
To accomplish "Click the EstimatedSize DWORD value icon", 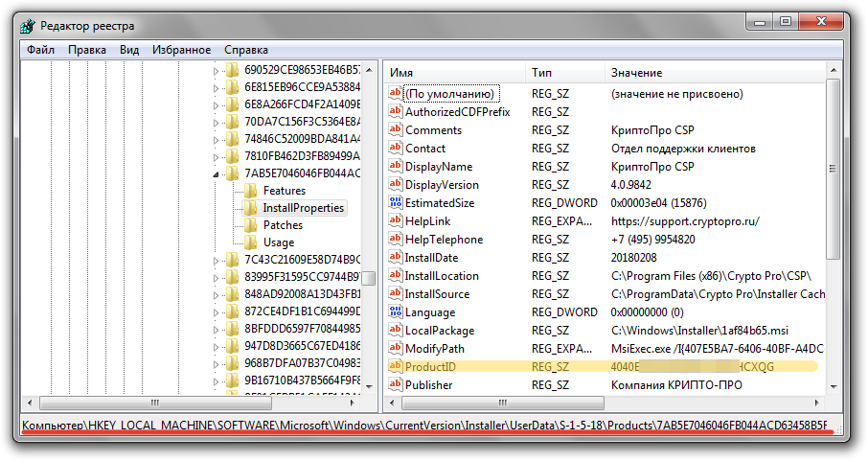I will coord(395,203).
